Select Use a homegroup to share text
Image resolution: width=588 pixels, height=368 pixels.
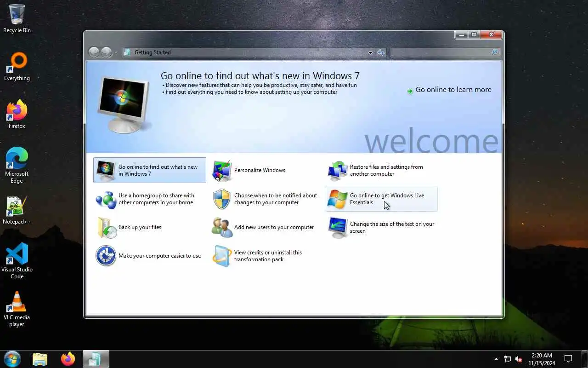156,199
